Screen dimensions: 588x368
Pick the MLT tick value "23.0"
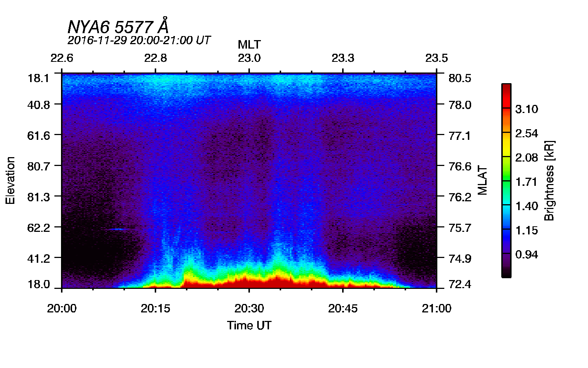(x=249, y=58)
